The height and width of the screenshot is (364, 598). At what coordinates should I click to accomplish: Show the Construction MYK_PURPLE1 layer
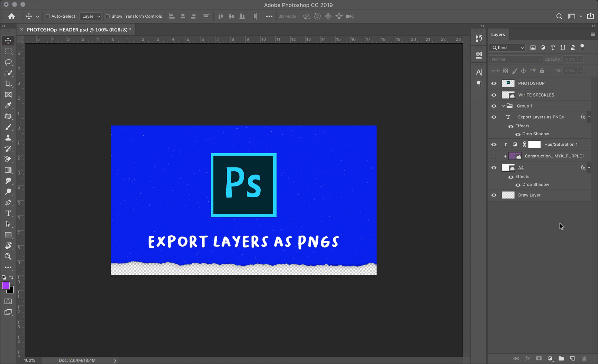click(x=494, y=156)
